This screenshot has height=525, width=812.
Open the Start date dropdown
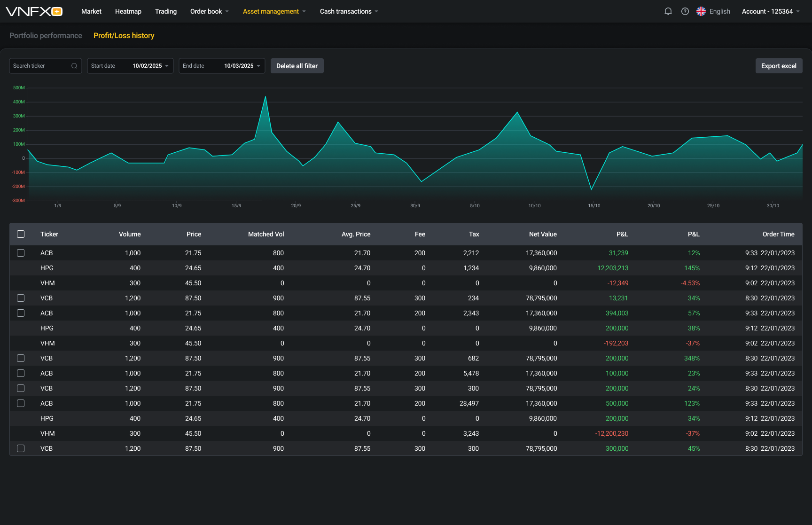point(130,66)
